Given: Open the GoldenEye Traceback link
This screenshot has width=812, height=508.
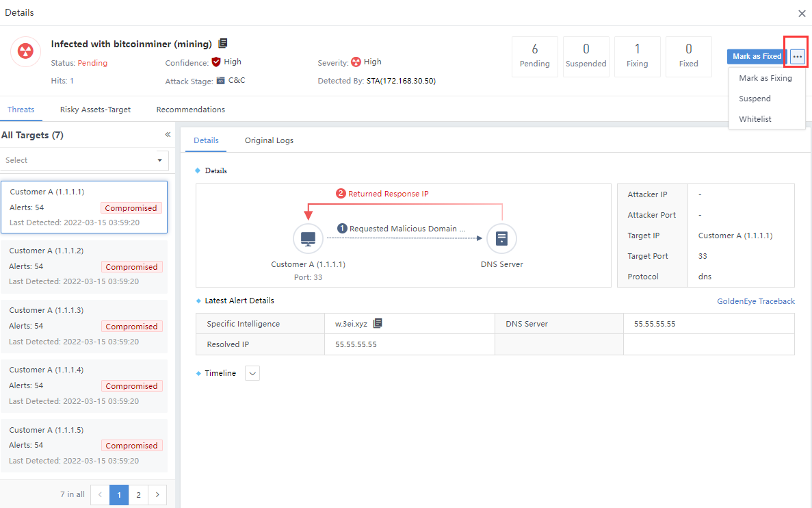Looking at the screenshot, I should point(755,301).
